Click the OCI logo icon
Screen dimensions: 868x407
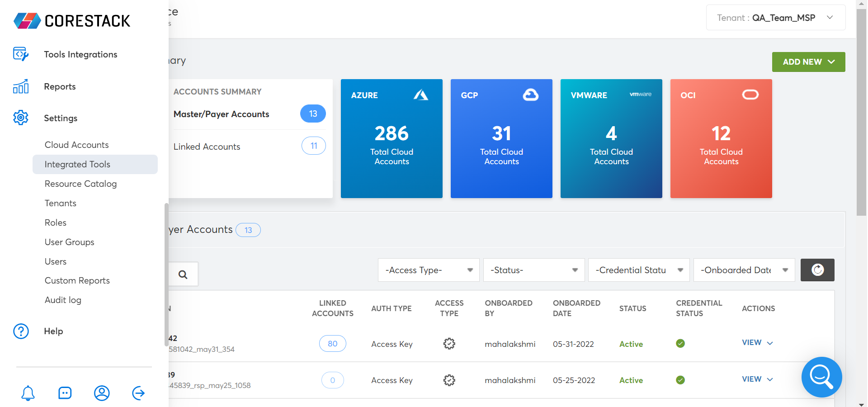point(750,95)
